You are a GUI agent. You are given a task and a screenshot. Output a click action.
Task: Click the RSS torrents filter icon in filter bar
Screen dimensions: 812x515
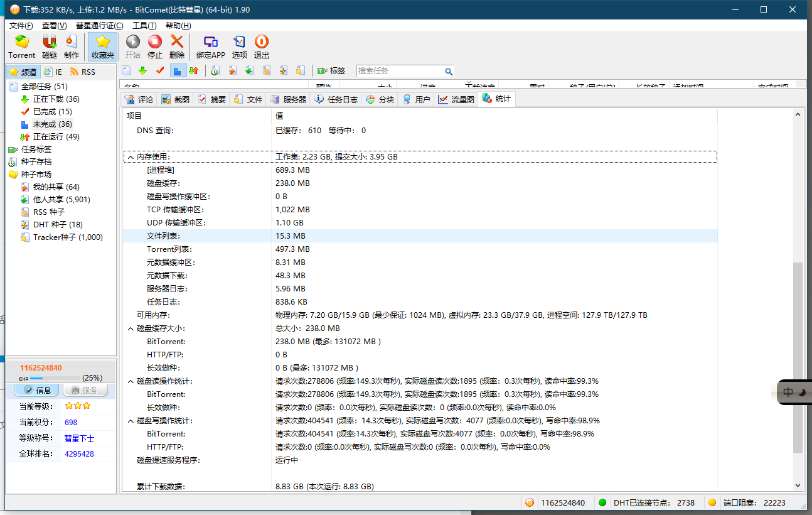(267, 71)
